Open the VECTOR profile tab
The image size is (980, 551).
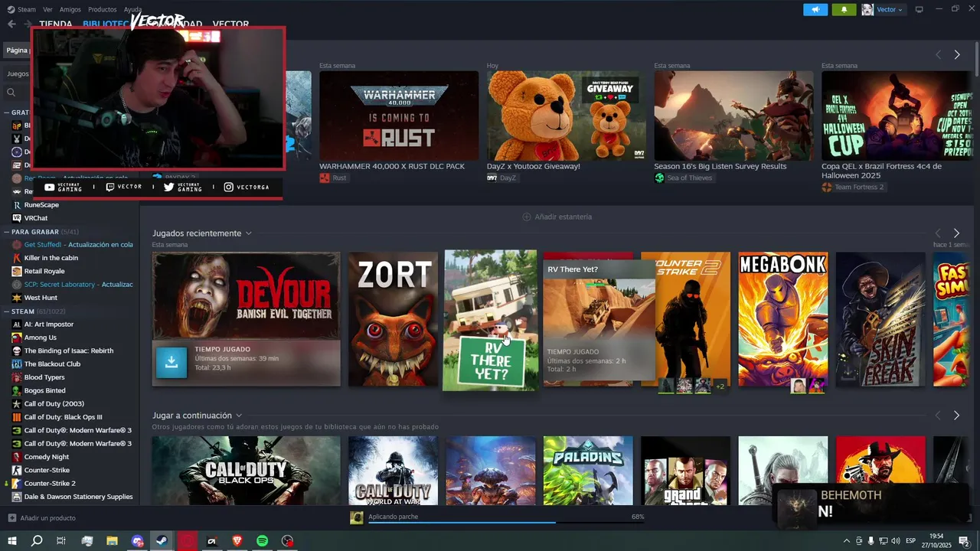(230, 24)
